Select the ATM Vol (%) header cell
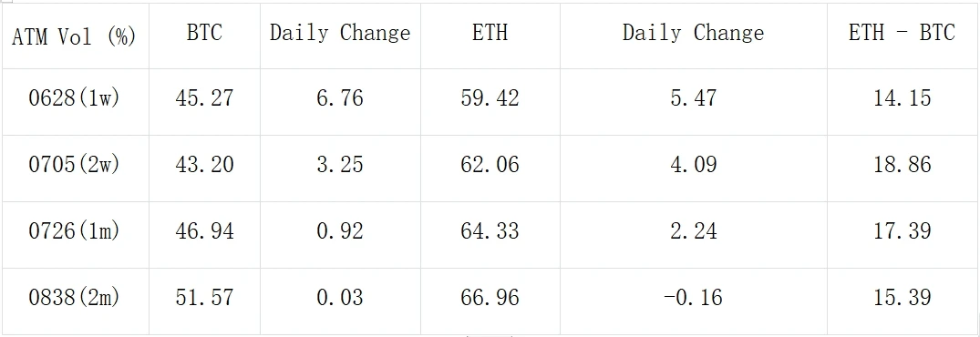This screenshot has height=337, width=980. [74, 36]
